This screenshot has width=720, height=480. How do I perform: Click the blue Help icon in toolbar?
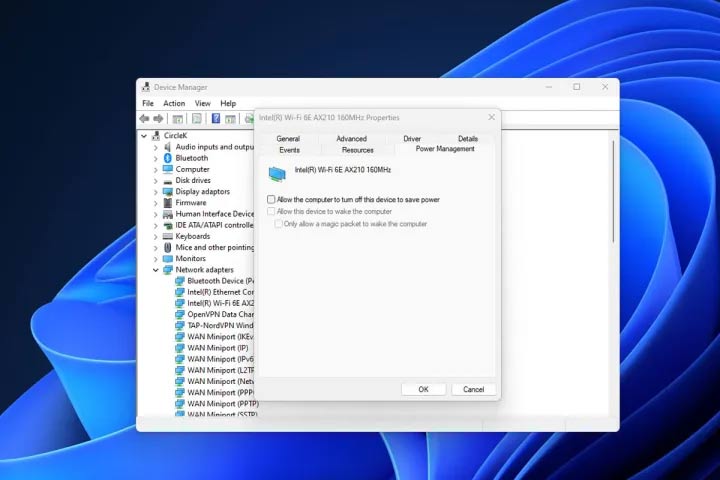tap(215, 118)
